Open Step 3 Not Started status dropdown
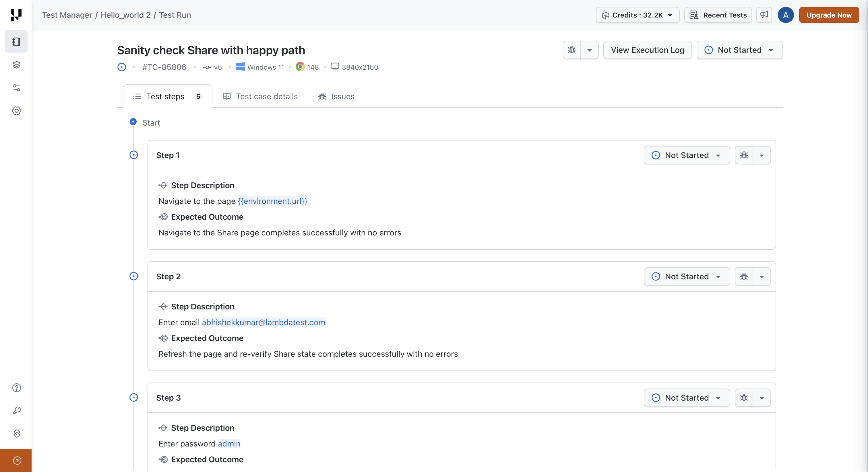The image size is (868, 472). click(x=686, y=398)
